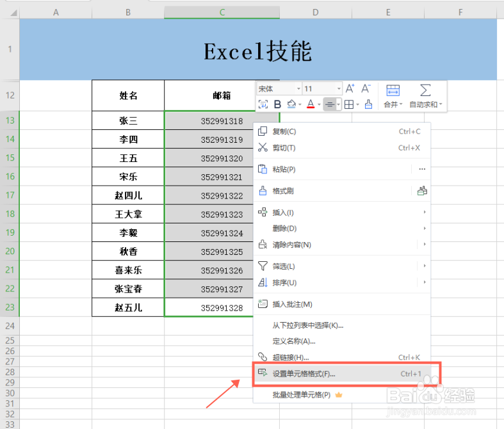Choose 从下拉列表中选择(K)... entry
Viewport: 504px width, 429px height.
click(342, 325)
